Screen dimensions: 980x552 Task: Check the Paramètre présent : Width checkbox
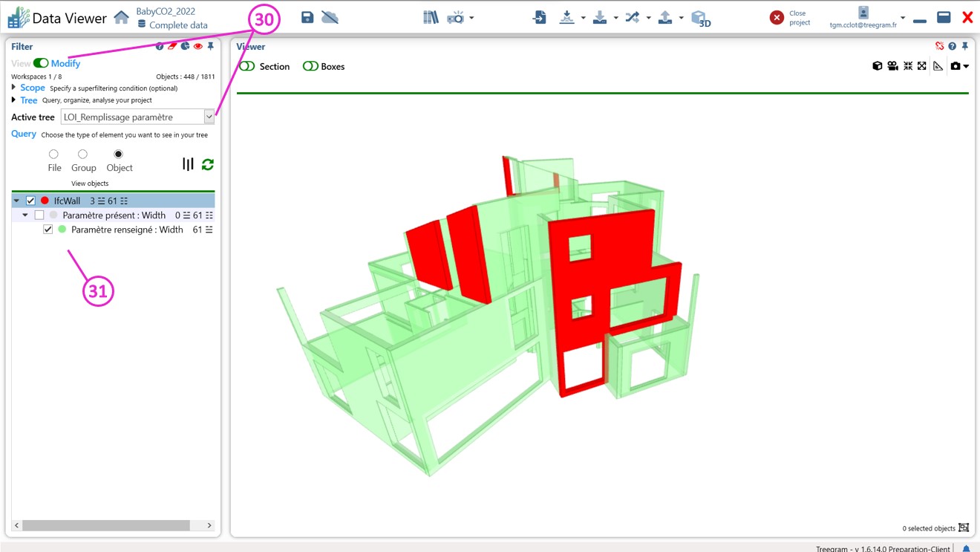pos(39,215)
